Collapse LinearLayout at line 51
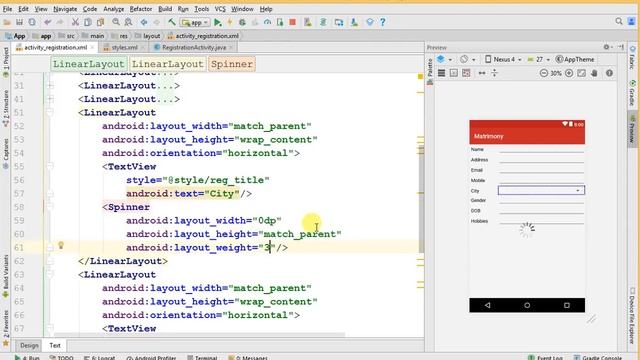 50,112
